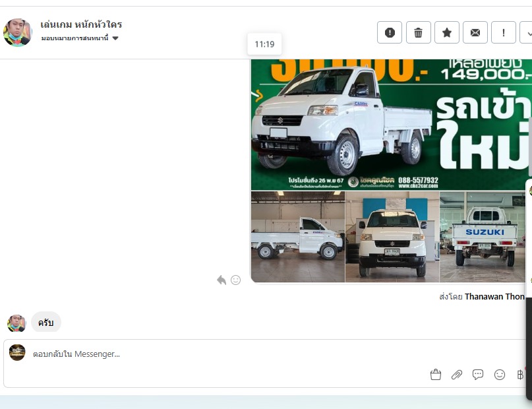Open emoji picker in reply box
This screenshot has width=532, height=409.
tap(500, 375)
